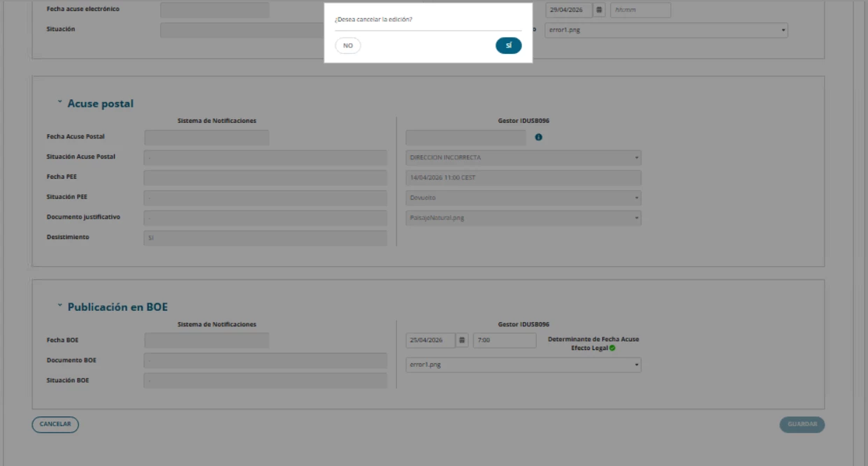Click the 'Documento BOE' label
The image size is (868, 466).
tap(71, 361)
